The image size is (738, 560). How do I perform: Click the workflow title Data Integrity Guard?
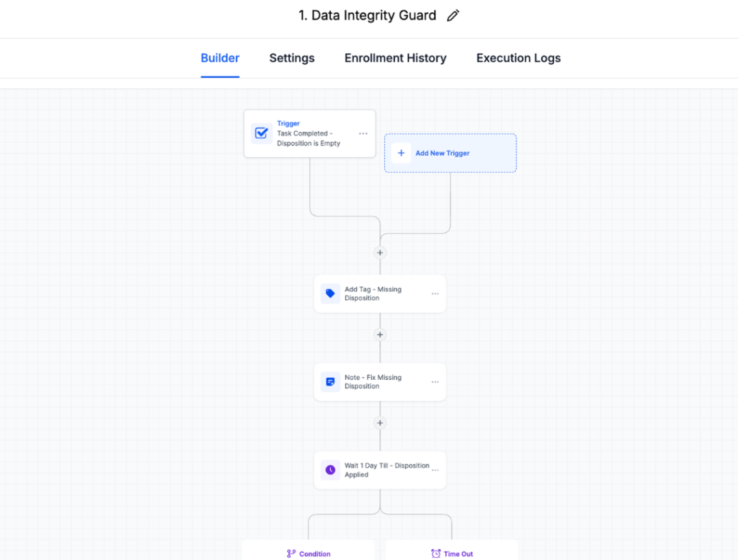click(368, 14)
